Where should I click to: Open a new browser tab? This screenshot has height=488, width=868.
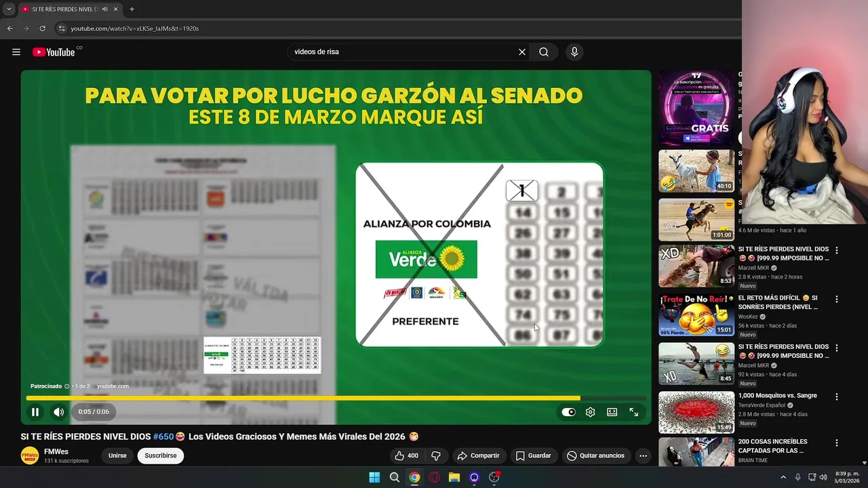pos(132,9)
